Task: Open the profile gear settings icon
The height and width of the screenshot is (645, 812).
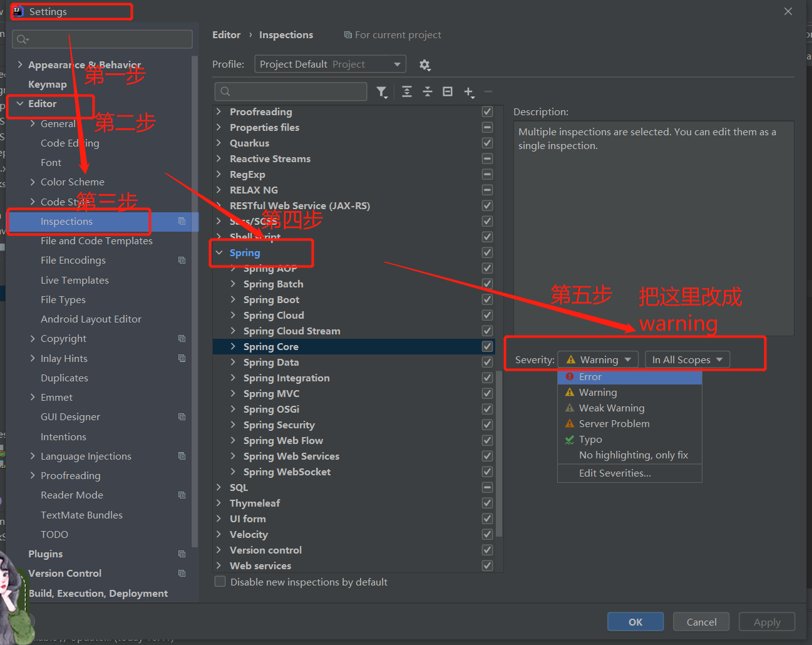Action: [x=424, y=64]
